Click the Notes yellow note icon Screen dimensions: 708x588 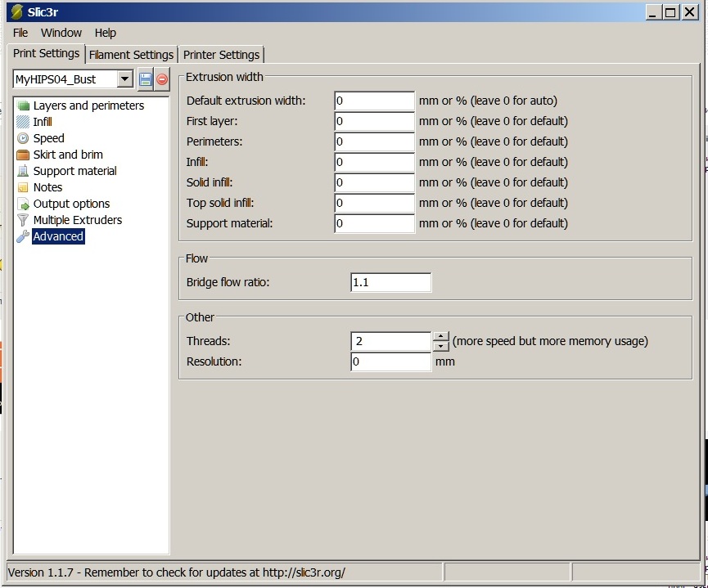click(23, 187)
